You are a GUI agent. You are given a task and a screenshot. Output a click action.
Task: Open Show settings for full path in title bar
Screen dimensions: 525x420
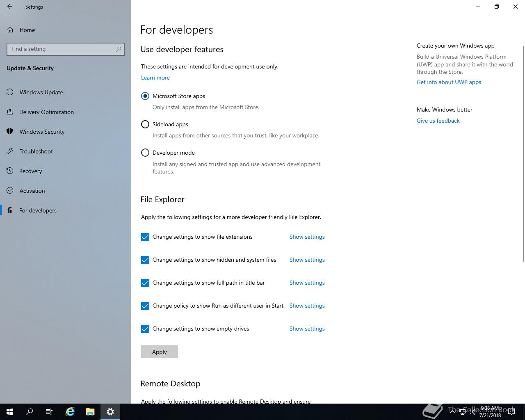point(307,283)
